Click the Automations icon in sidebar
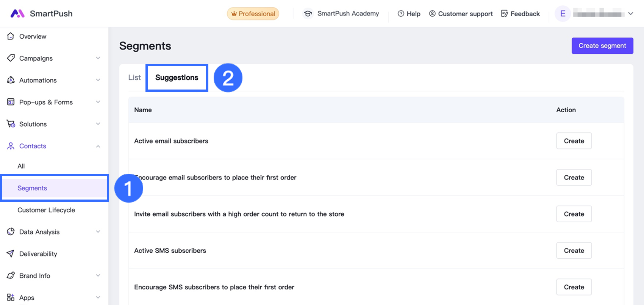644x305 pixels. pos(11,80)
